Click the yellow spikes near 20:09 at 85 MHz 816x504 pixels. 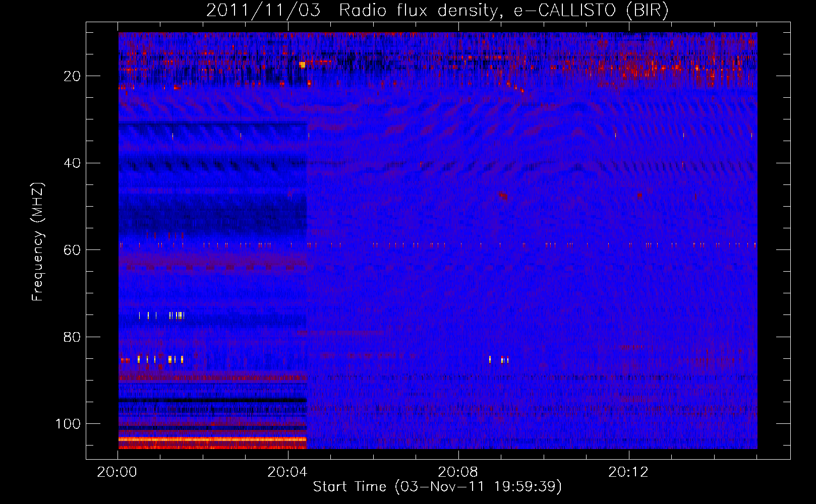point(499,359)
